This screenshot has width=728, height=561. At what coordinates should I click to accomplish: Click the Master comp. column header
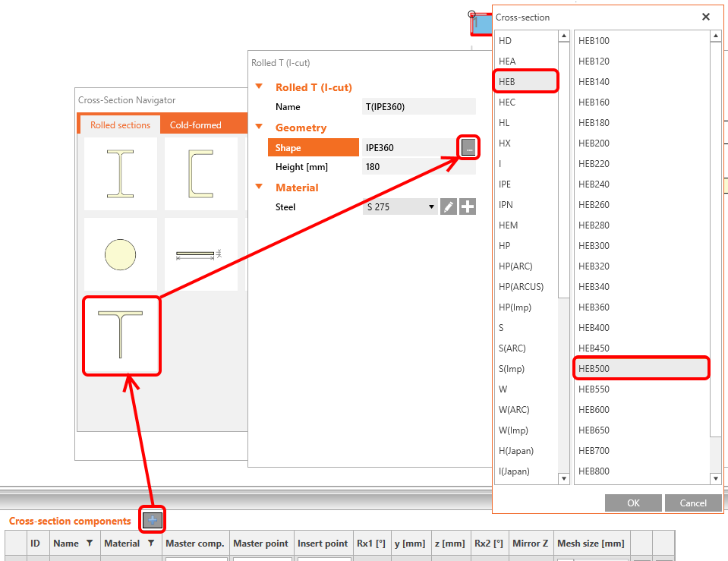tap(195, 543)
